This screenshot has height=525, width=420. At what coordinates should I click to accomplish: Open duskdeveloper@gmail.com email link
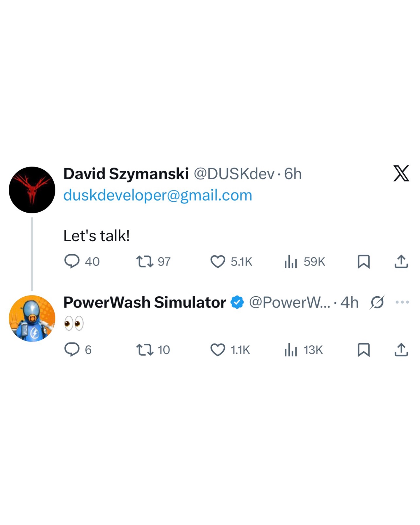(x=157, y=195)
